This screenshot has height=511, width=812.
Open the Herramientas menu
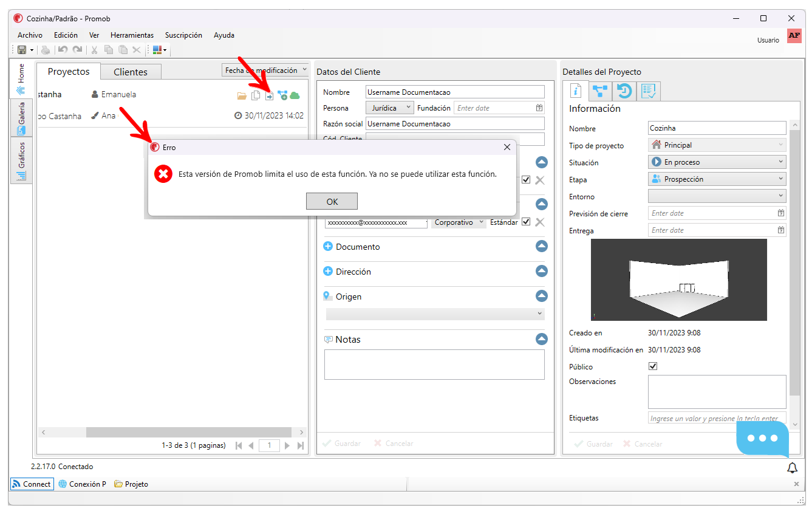click(x=132, y=35)
